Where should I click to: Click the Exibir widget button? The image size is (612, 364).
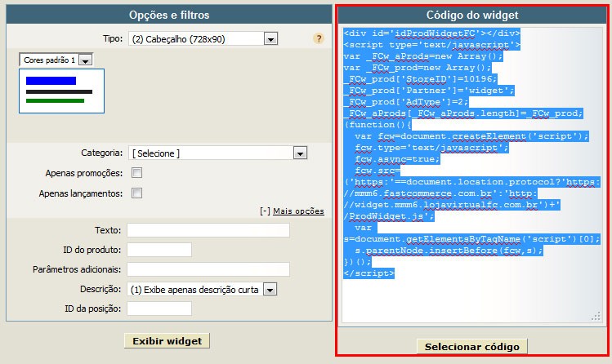click(167, 341)
